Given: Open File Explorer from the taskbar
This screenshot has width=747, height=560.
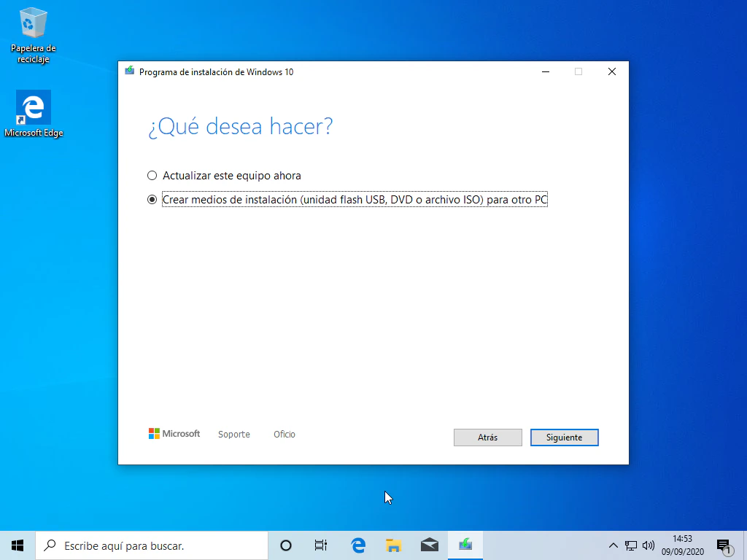Looking at the screenshot, I should [x=393, y=545].
